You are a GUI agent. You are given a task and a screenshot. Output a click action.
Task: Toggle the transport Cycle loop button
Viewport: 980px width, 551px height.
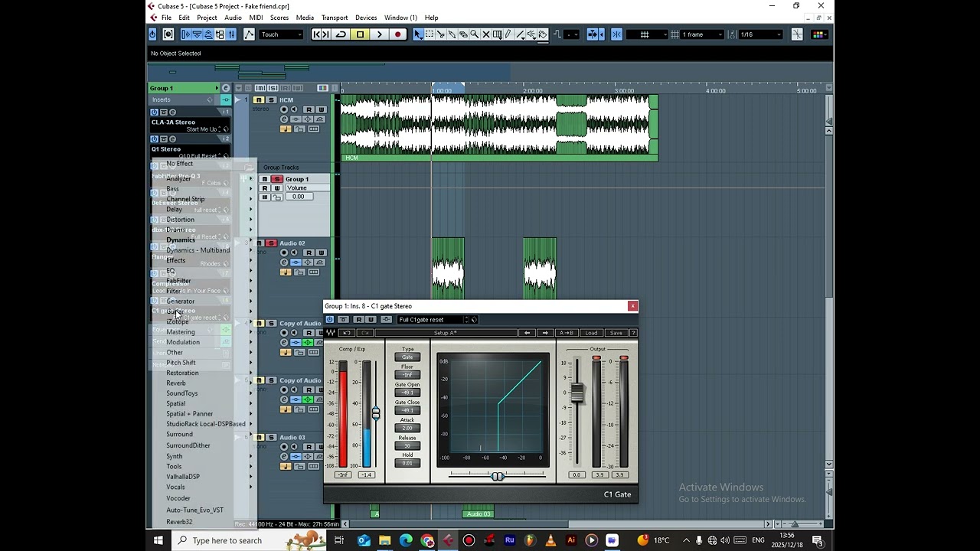click(341, 34)
